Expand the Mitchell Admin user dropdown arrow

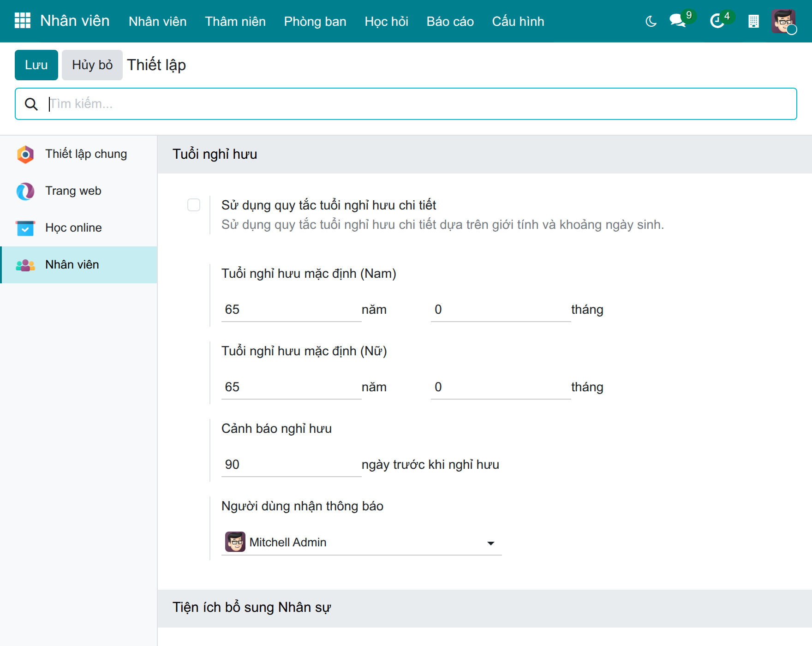491,543
